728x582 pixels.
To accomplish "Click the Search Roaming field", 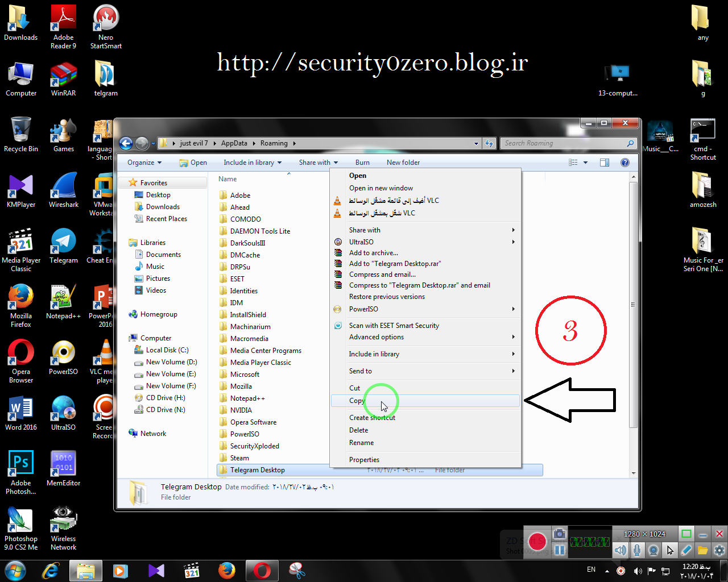I will [568, 143].
